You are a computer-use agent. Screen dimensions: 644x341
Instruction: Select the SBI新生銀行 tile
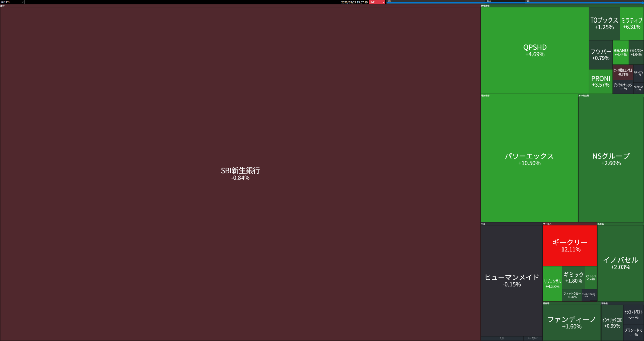coord(240,174)
